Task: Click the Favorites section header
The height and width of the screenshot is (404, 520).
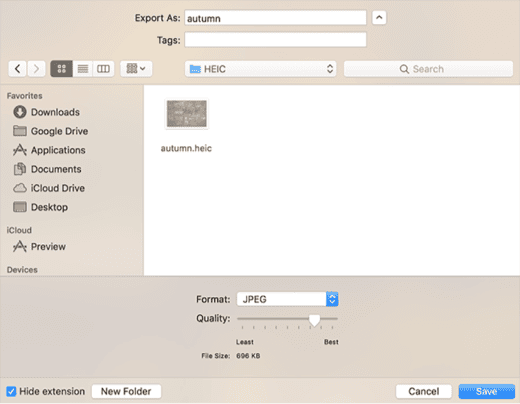Action: point(24,96)
